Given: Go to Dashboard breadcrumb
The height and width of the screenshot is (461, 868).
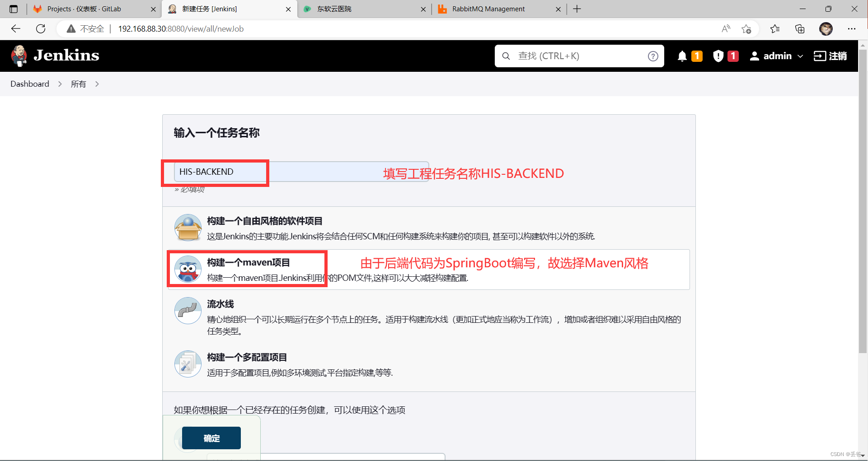Looking at the screenshot, I should 30,84.
